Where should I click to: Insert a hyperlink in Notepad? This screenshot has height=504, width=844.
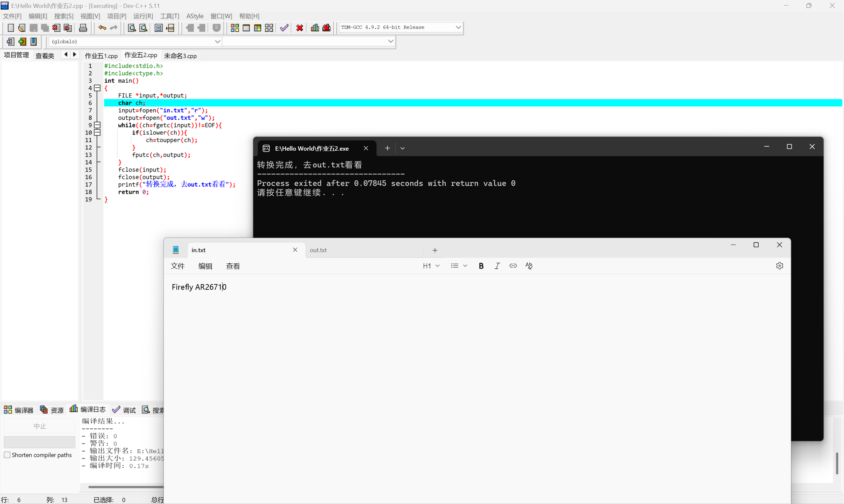513,266
